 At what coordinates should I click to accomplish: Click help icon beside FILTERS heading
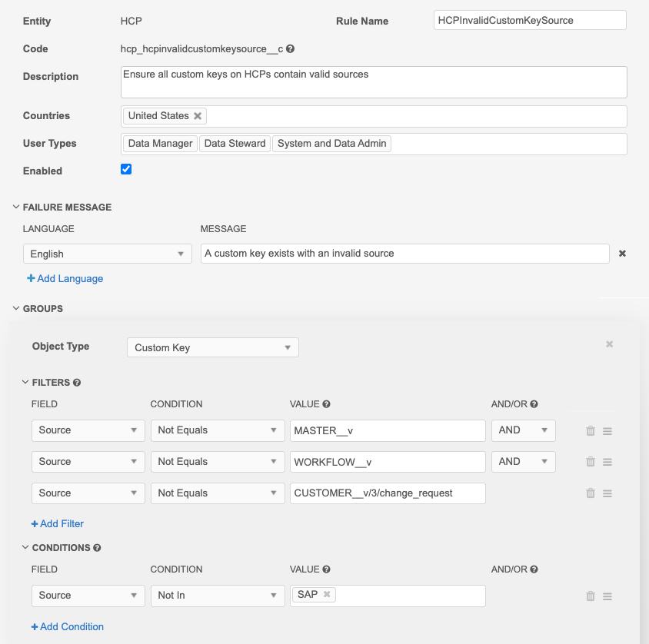(x=77, y=383)
